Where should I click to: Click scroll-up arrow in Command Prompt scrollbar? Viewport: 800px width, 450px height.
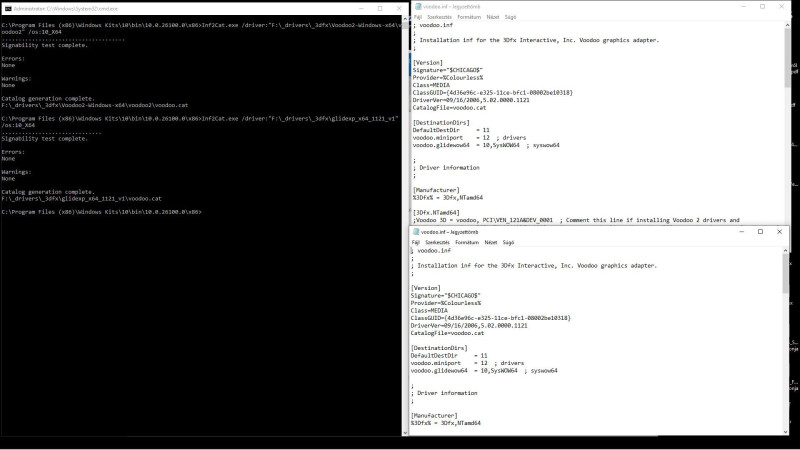405,18
